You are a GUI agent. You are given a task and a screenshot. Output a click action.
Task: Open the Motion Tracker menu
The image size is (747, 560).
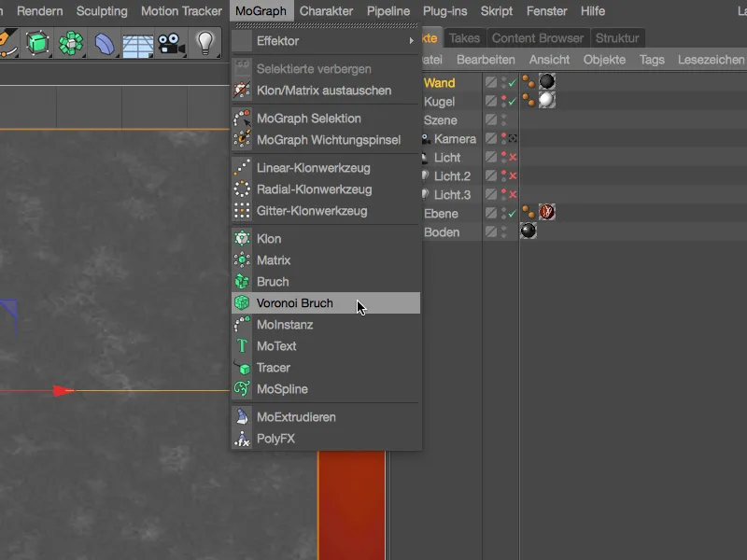[181, 11]
